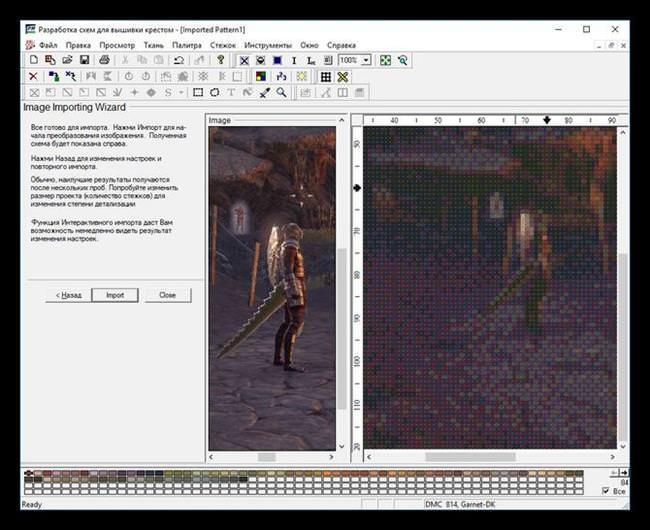Select the bright orange palette swatch
Screen dimensions: 650x530
(327, 473)
